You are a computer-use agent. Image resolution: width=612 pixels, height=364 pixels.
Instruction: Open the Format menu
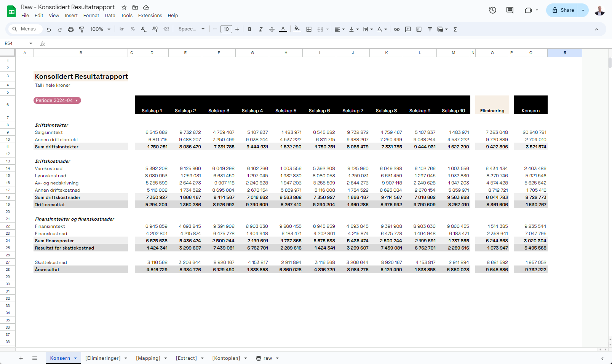[x=91, y=16]
